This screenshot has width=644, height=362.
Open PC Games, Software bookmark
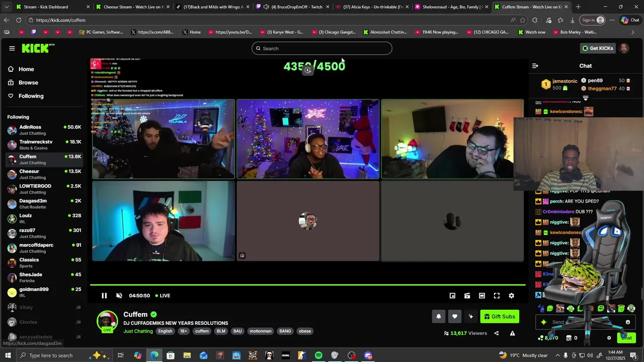[101, 32]
